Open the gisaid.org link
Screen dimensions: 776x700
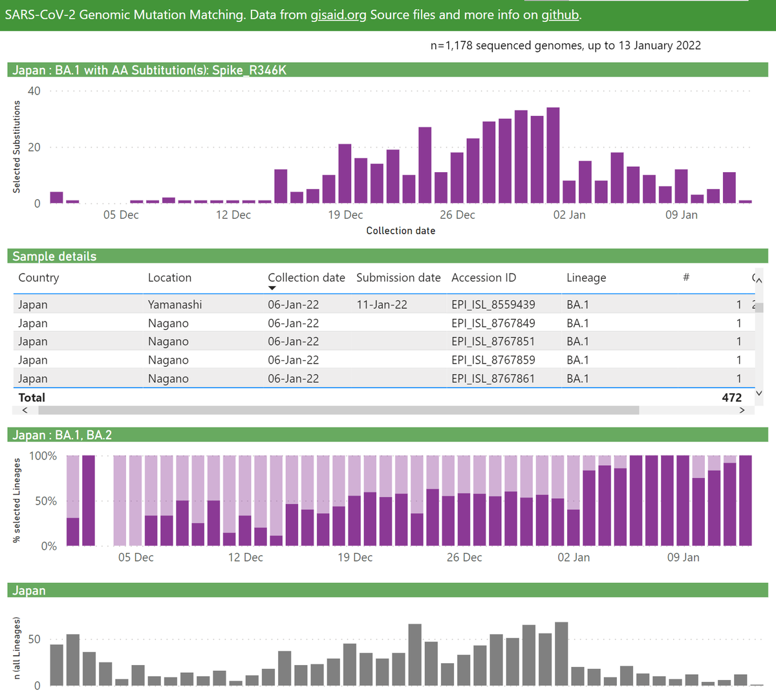coord(338,15)
